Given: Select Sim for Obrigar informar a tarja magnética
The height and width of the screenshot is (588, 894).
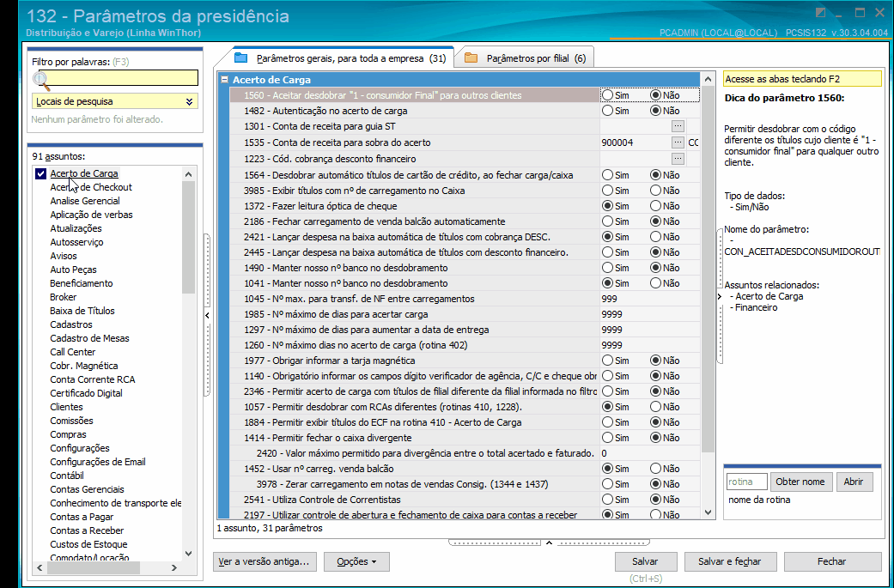Looking at the screenshot, I should click(608, 361).
